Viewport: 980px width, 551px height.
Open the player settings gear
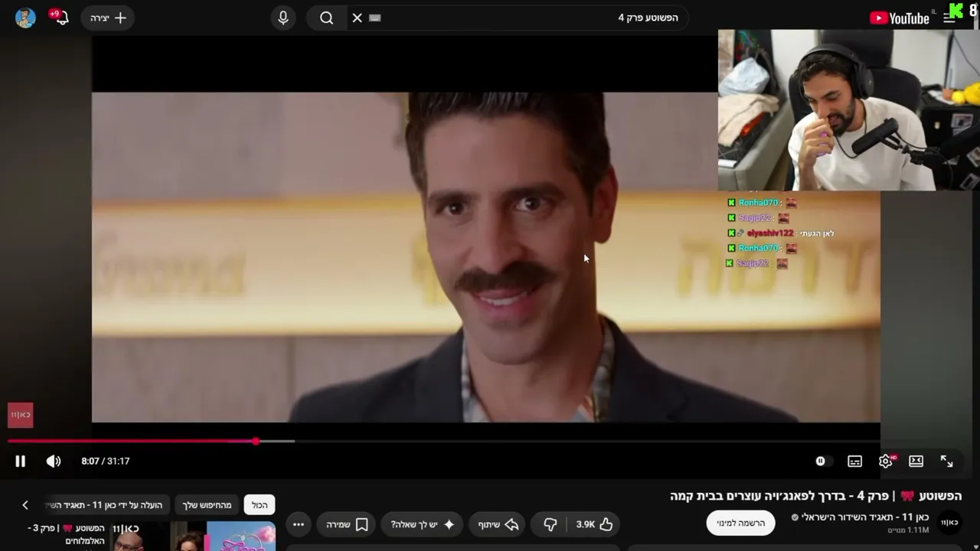click(x=886, y=461)
